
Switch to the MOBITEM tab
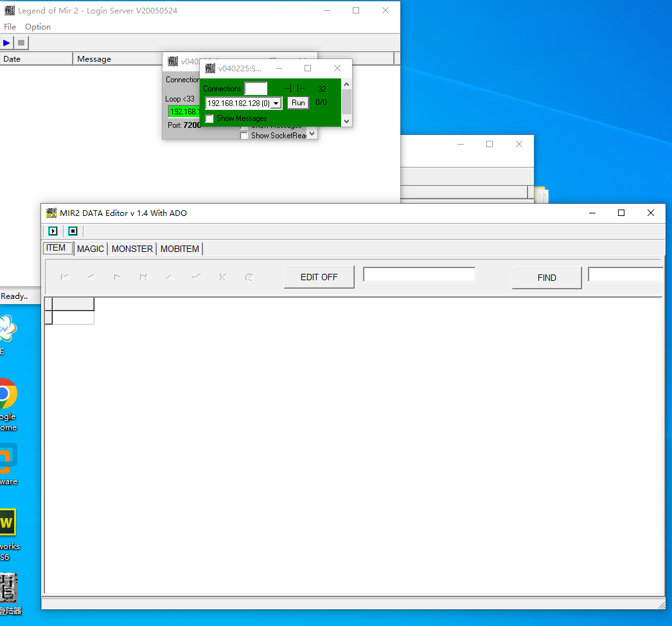coord(180,249)
